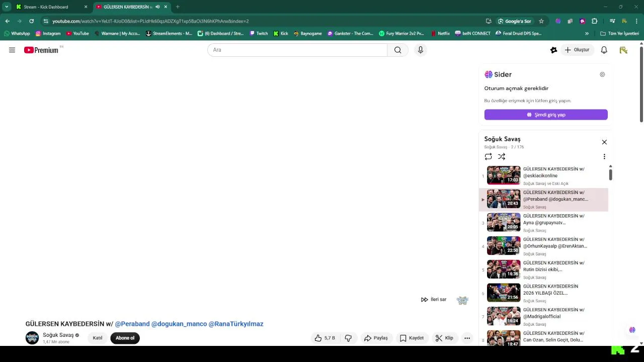This screenshot has width=644, height=362.
Task: Click Google'a Sor button
Action: click(515, 21)
